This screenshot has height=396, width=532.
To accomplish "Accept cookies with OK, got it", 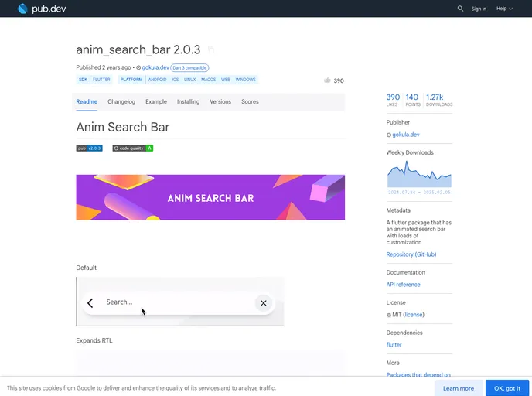I will click(x=507, y=388).
